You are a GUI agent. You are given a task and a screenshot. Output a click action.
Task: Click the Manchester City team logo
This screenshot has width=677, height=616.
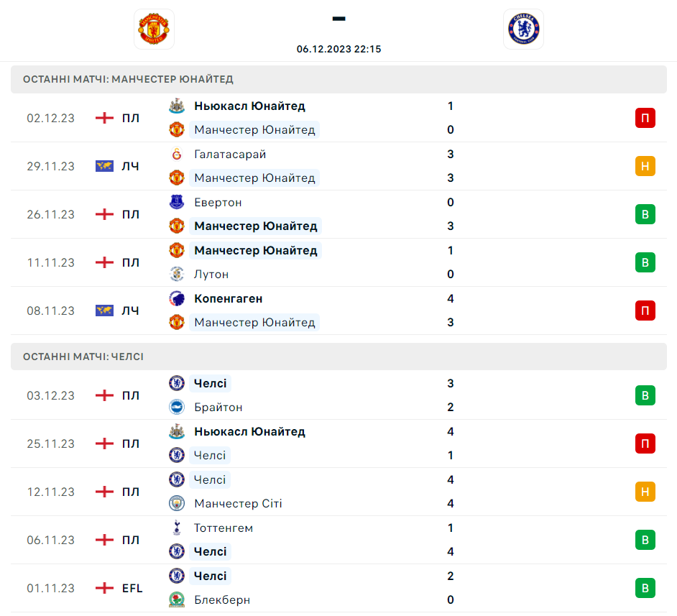(x=176, y=503)
